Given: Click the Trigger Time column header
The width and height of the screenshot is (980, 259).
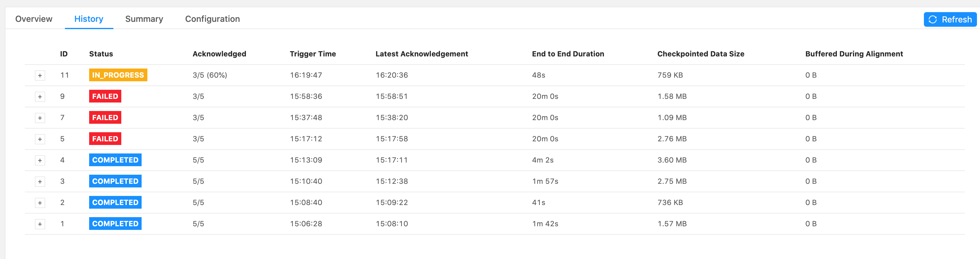Looking at the screenshot, I should pyautogui.click(x=313, y=54).
